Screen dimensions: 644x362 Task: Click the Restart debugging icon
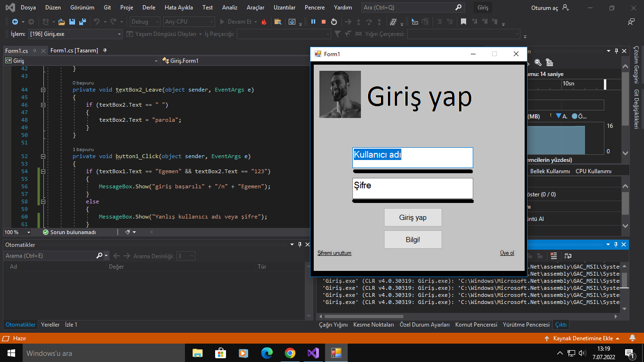coord(334,22)
